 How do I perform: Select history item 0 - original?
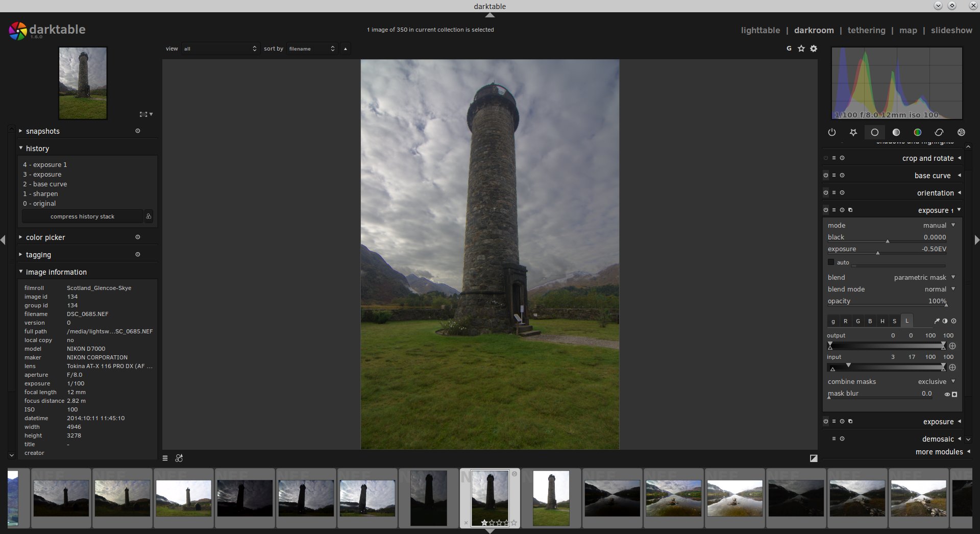(x=39, y=204)
